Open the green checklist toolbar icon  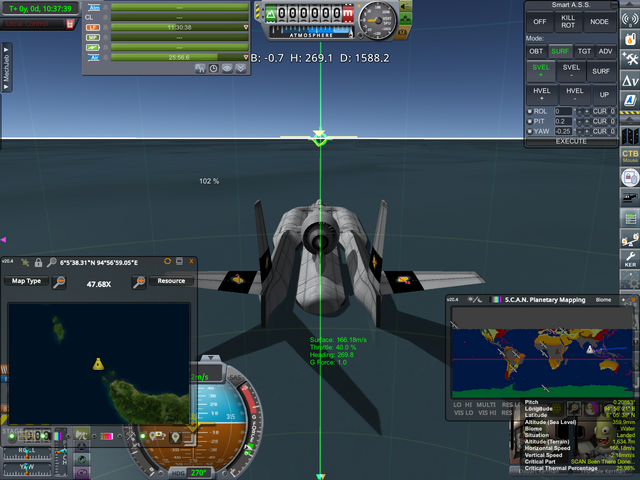[630, 218]
